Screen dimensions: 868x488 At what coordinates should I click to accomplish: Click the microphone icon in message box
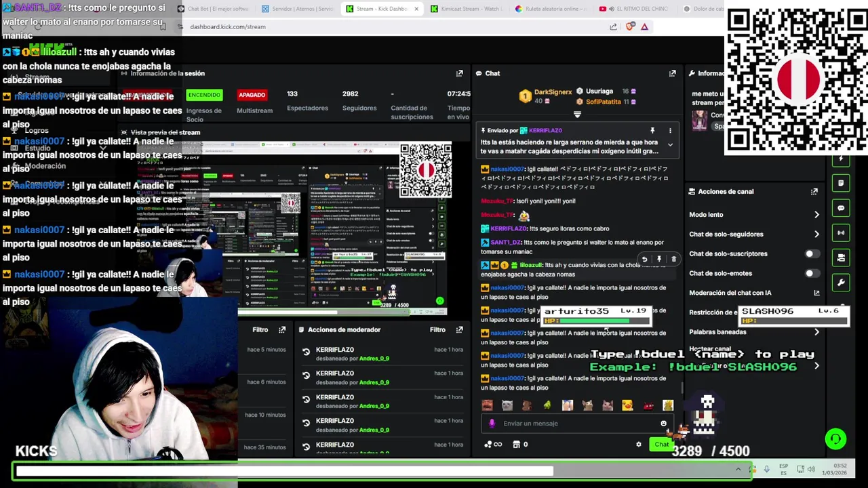click(x=492, y=424)
